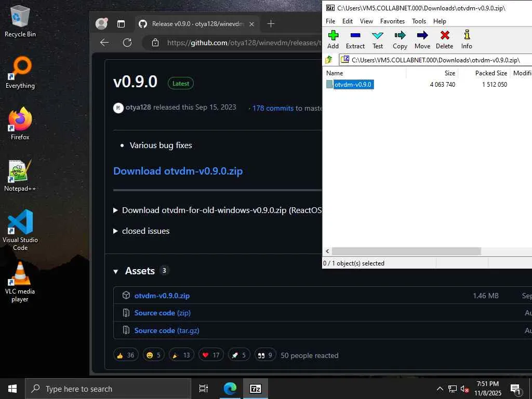
Task: Open the Edit menu in 7-Zip
Action: 348,21
